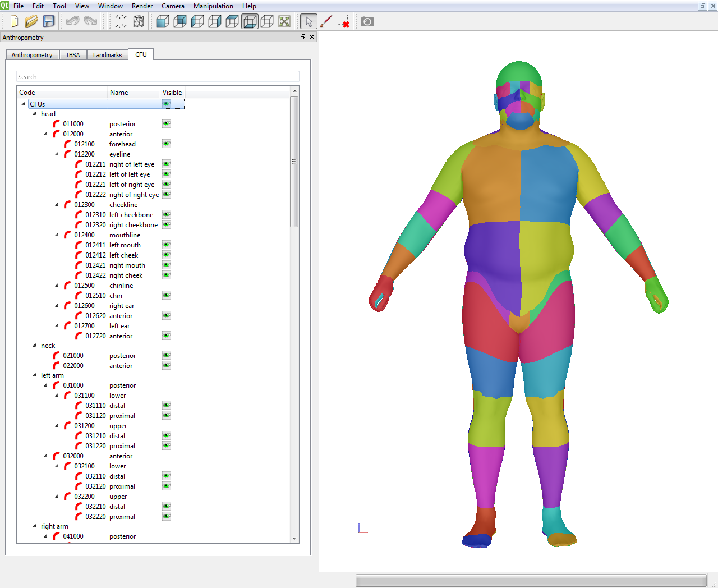Select the cube view with front face shaded
The height and width of the screenshot is (588, 718).
click(x=180, y=21)
